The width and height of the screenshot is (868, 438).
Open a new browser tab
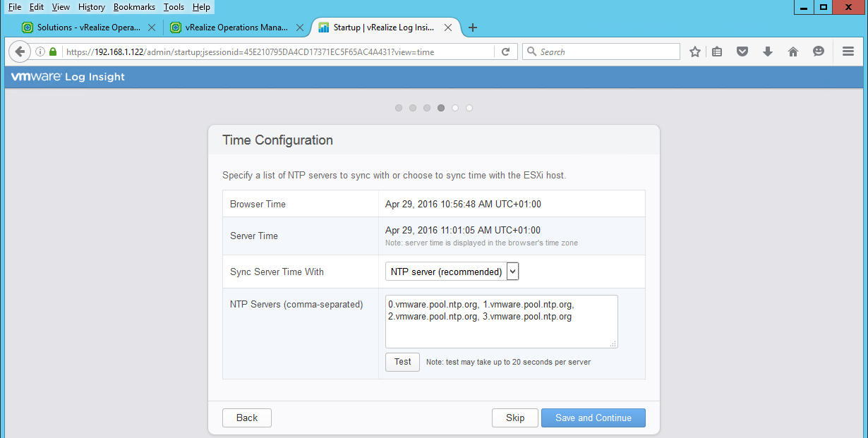click(x=473, y=28)
